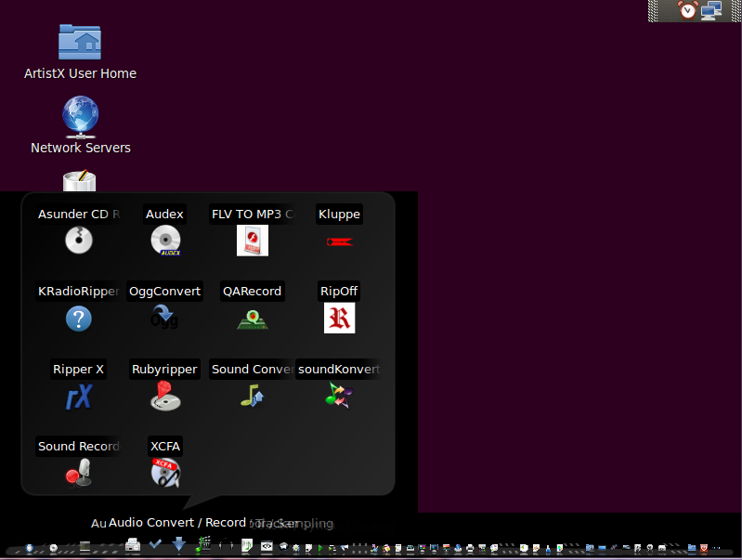
Task: Click the blue down-arrow dock icon
Action: (179, 544)
